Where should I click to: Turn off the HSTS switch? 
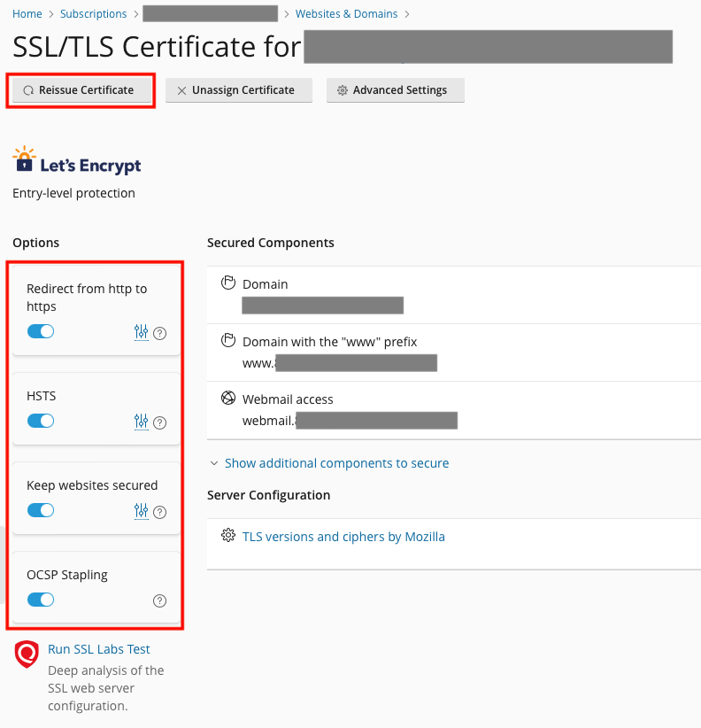pos(41,421)
